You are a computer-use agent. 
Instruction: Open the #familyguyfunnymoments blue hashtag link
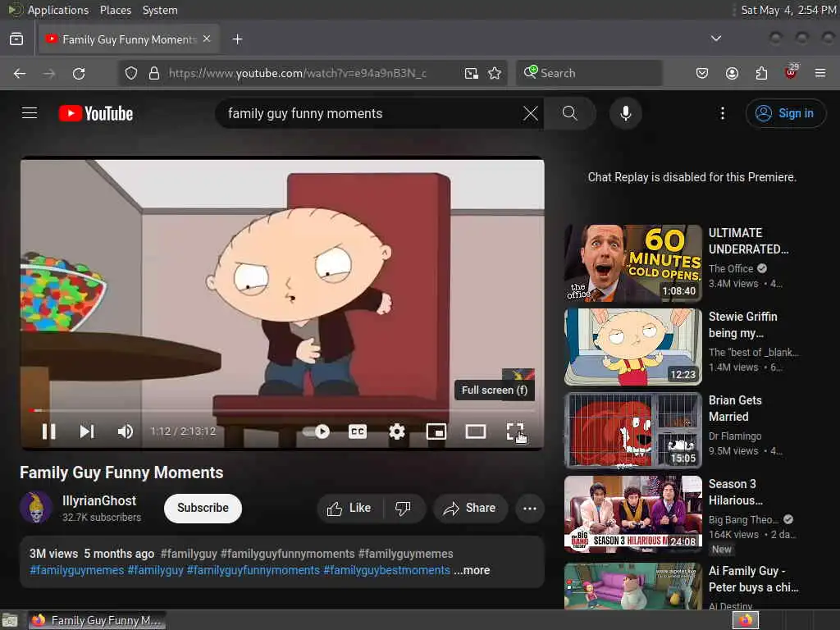[x=253, y=571]
